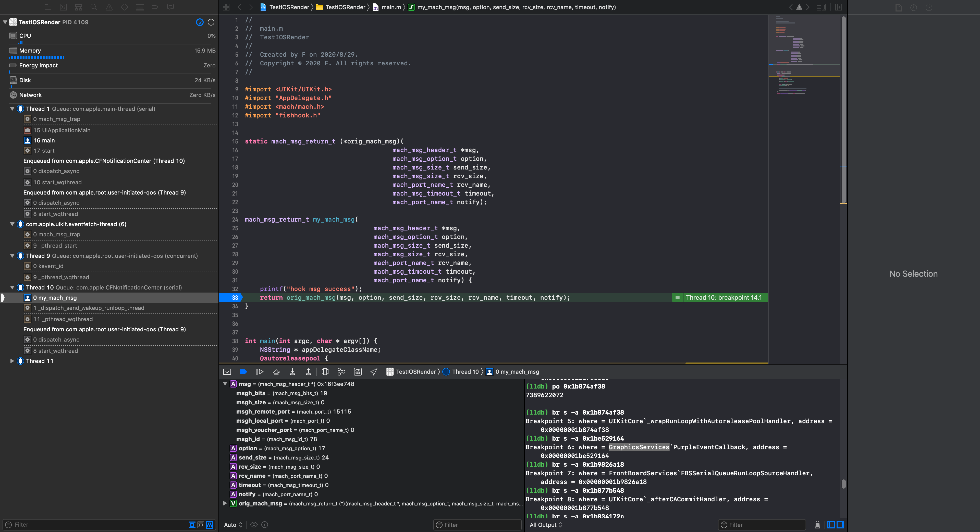The height and width of the screenshot is (532, 980).
Task: Open Environment Overrides
Action: (x=358, y=372)
